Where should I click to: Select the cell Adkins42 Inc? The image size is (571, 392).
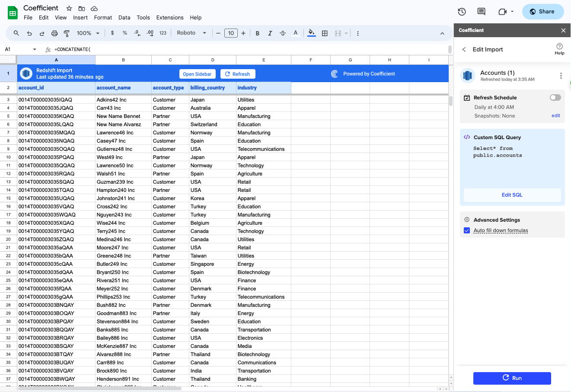(123, 100)
